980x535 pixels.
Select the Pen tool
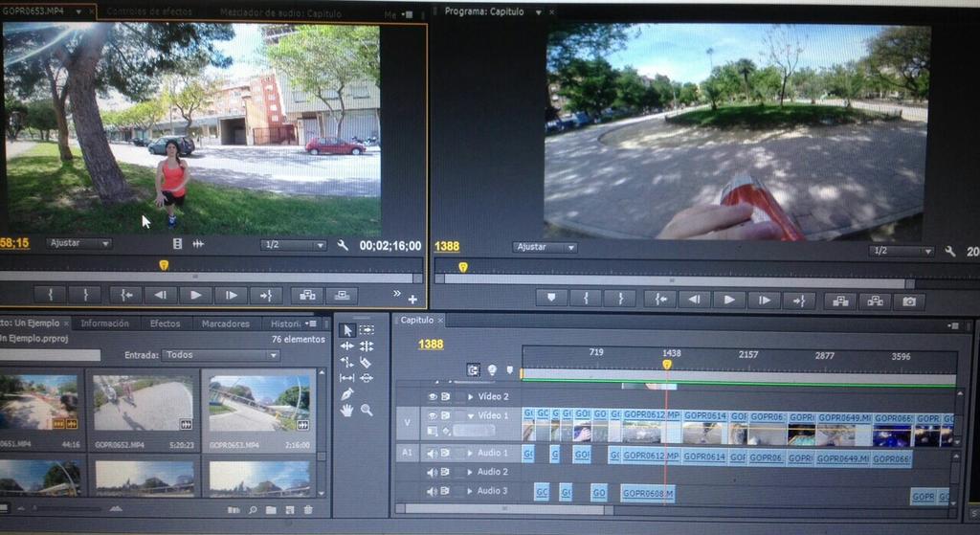click(x=347, y=393)
